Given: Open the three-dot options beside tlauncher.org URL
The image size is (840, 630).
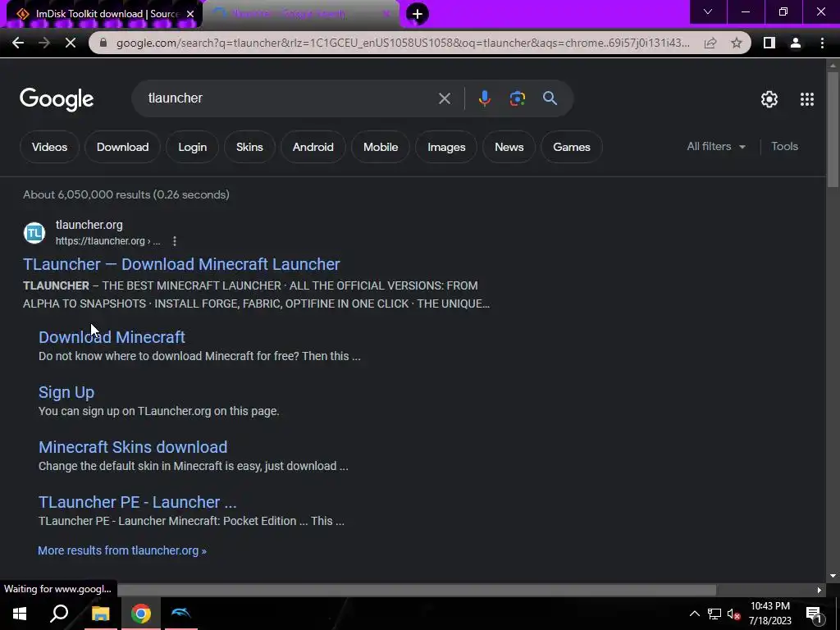Looking at the screenshot, I should coord(175,242).
